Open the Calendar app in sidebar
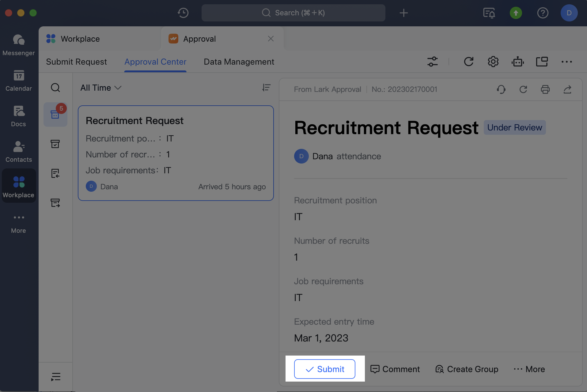 tap(18, 80)
